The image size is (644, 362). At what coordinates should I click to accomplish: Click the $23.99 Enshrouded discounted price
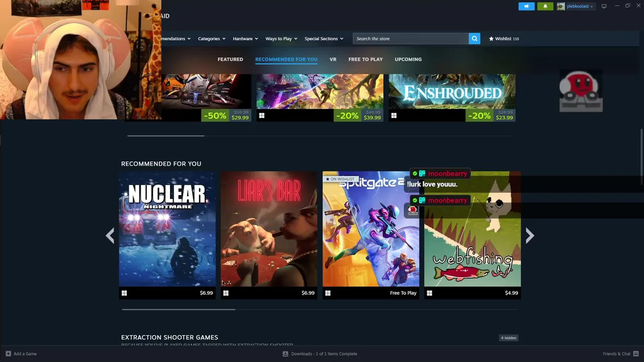tap(504, 118)
